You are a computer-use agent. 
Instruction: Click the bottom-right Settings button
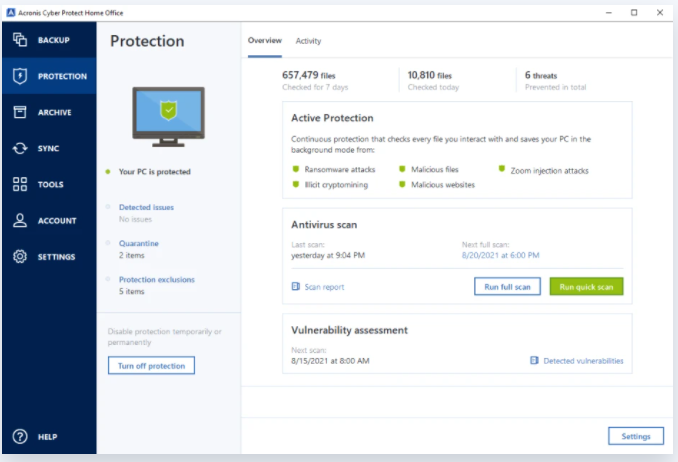pos(636,436)
